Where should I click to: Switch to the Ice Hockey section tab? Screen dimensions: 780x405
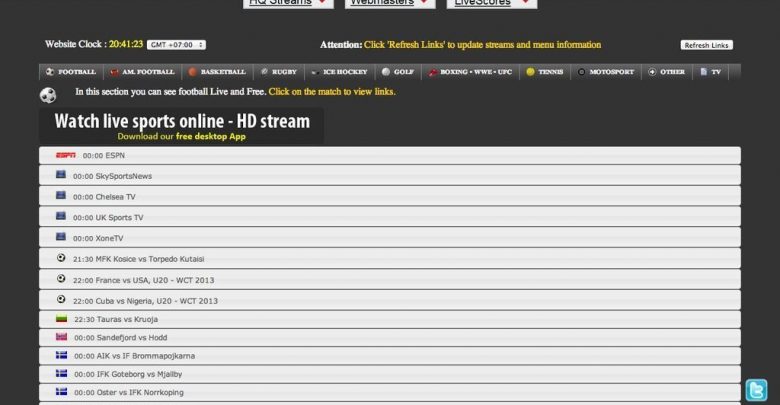340,72
